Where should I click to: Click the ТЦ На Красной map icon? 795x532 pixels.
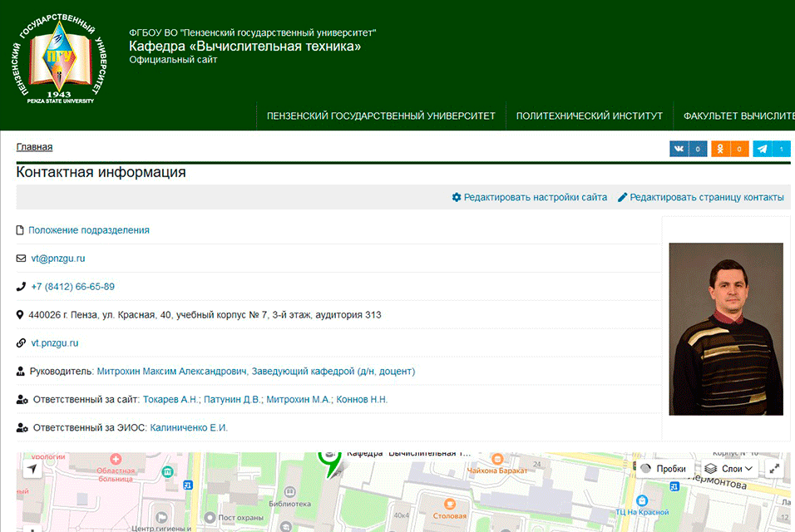point(642,500)
